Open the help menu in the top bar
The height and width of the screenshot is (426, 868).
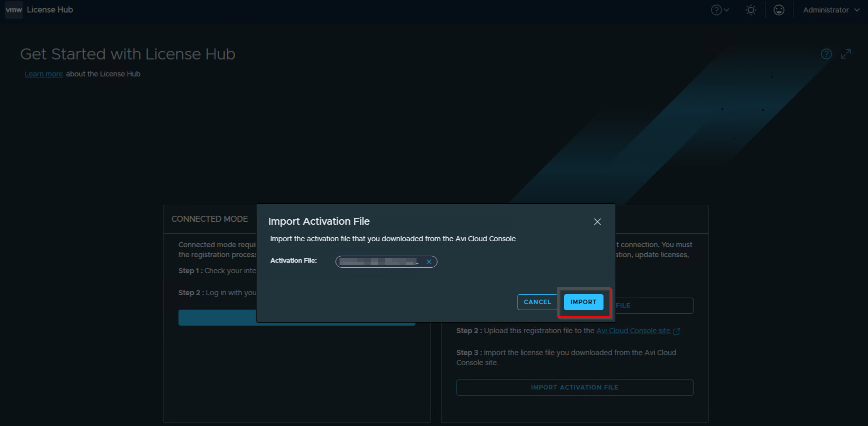click(720, 10)
